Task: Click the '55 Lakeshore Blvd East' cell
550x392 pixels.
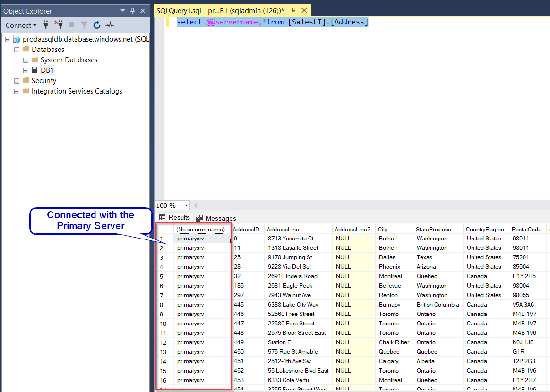Action: tap(299, 371)
